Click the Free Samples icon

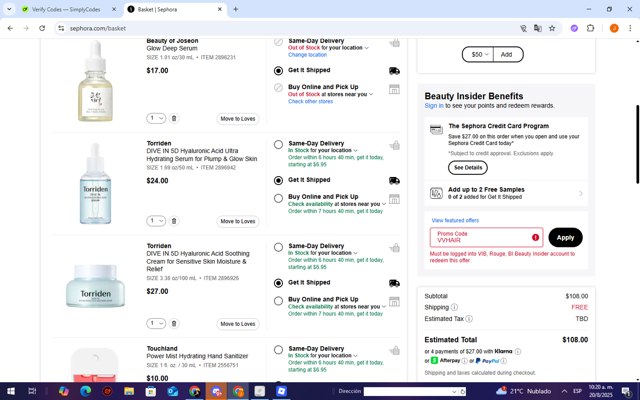(436, 193)
